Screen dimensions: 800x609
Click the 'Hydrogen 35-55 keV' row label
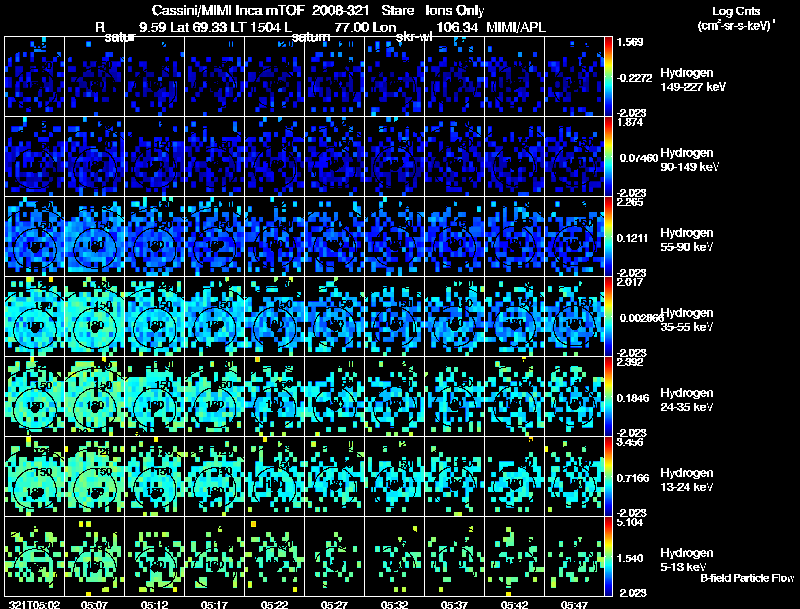(687, 320)
